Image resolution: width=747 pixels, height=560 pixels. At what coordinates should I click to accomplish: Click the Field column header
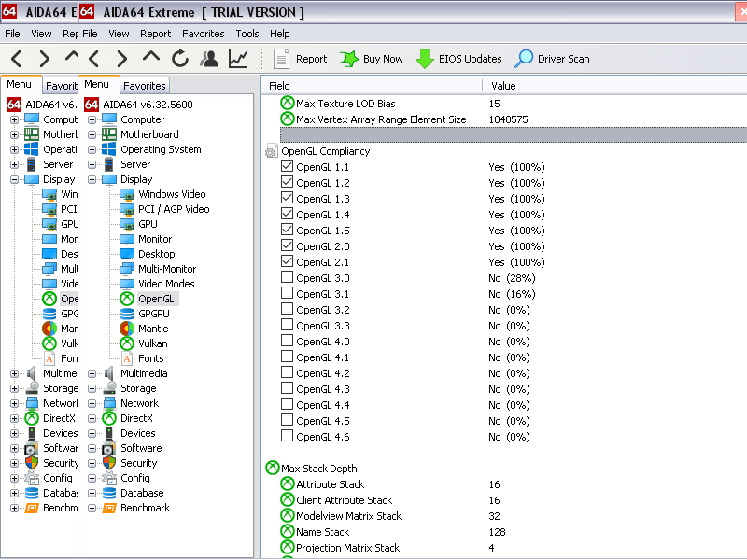(279, 86)
